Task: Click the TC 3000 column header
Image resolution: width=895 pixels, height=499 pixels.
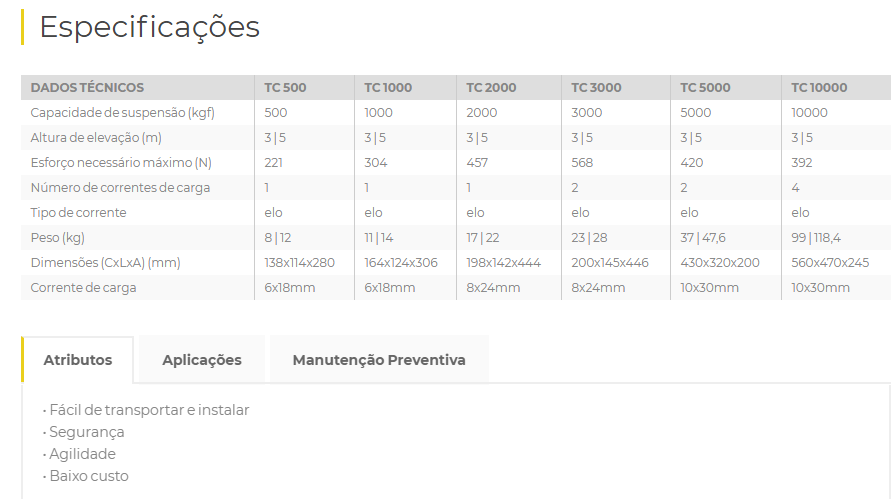Action: (596, 88)
